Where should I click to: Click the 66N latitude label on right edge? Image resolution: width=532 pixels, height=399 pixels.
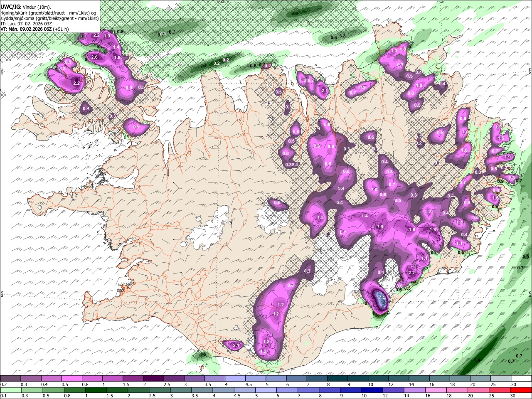pyautogui.click(x=530, y=72)
